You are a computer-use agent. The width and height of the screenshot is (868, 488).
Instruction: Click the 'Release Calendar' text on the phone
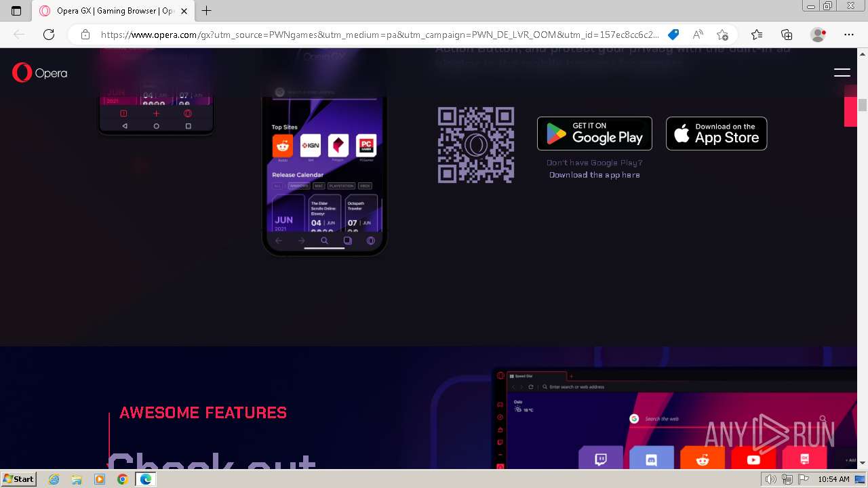click(x=298, y=175)
